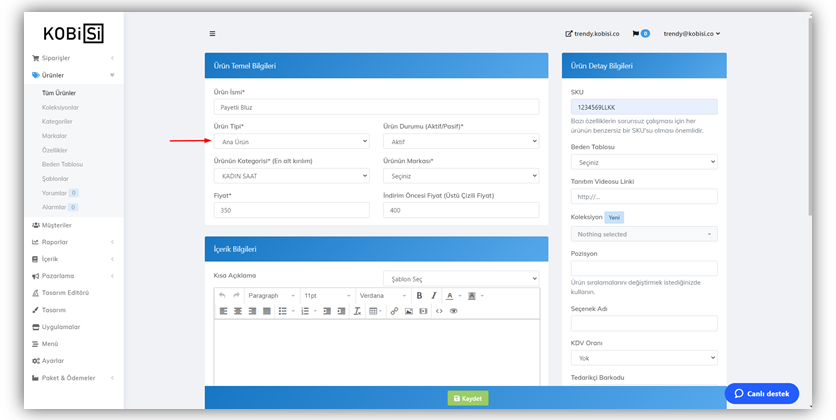Screen dimensions: 836x420
Task: Insert an image via the editor toolbar
Action: [x=409, y=311]
